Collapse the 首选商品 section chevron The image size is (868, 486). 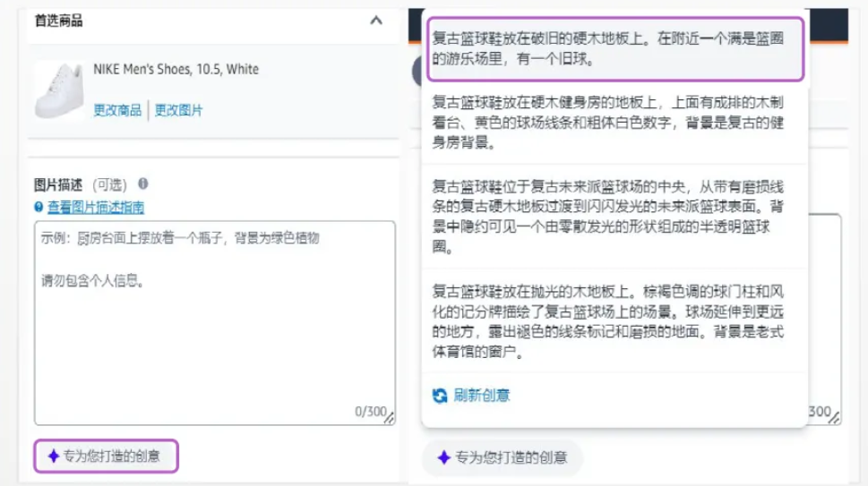coord(376,21)
